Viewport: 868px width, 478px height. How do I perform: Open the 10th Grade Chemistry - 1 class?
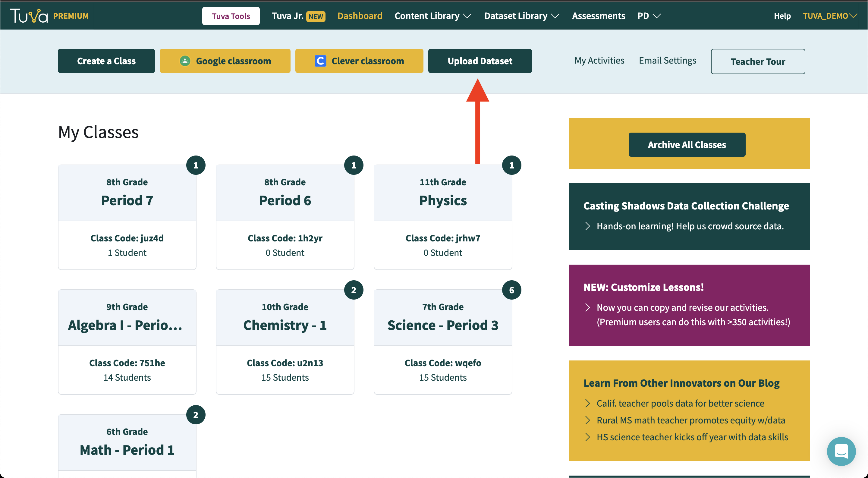[285, 342]
